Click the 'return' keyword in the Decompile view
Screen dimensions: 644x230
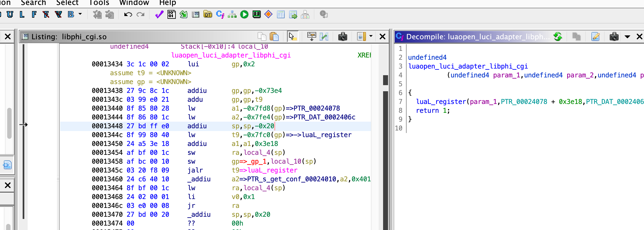coord(428,111)
